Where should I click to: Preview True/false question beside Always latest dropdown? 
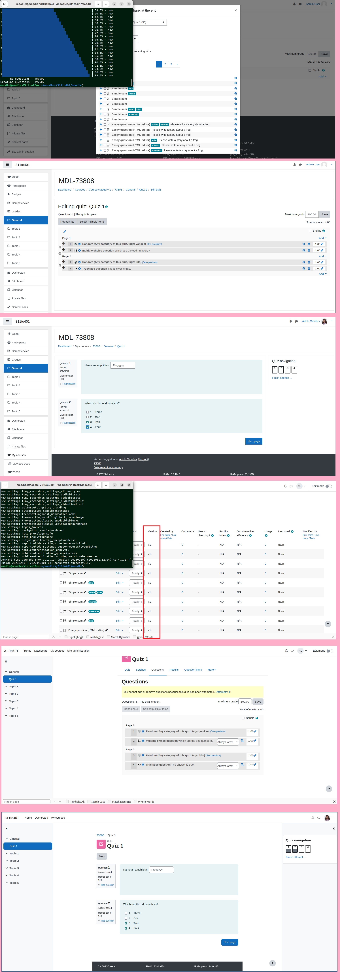pyautogui.click(x=242, y=764)
